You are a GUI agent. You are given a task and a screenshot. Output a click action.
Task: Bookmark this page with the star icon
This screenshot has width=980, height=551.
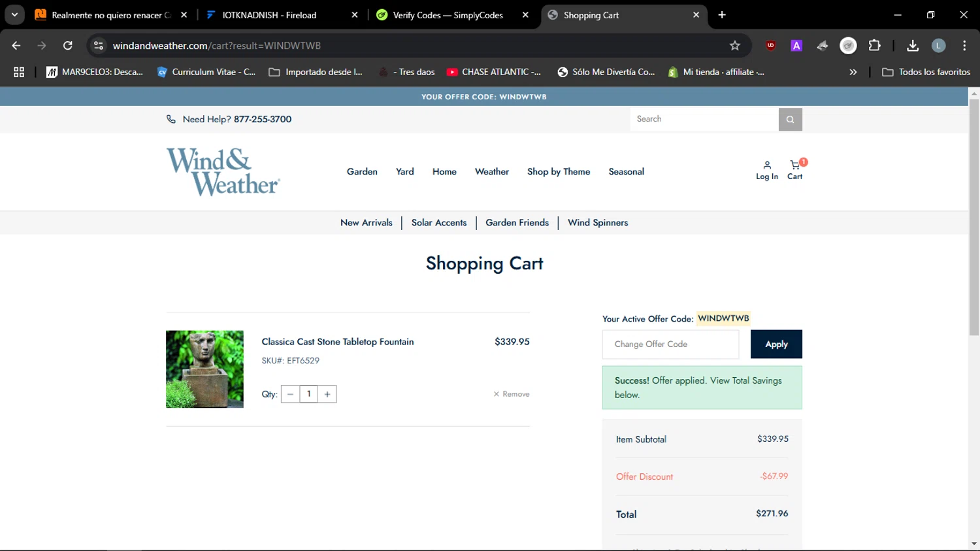pos(735,46)
